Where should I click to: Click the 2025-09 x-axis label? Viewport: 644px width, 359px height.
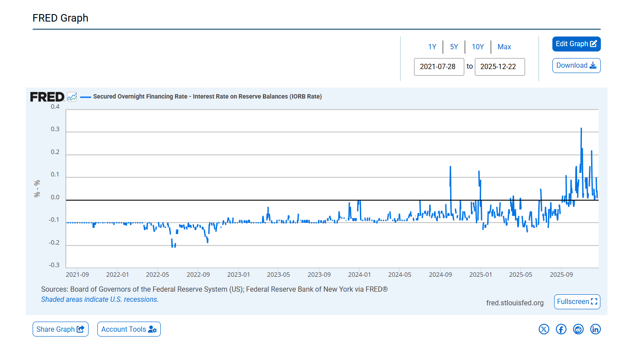coord(561,275)
